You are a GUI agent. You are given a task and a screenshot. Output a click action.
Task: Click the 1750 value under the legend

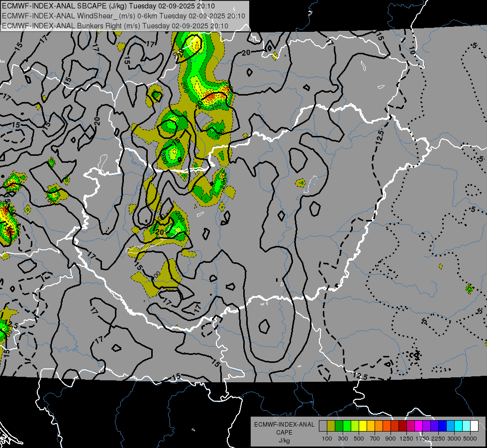click(x=422, y=439)
